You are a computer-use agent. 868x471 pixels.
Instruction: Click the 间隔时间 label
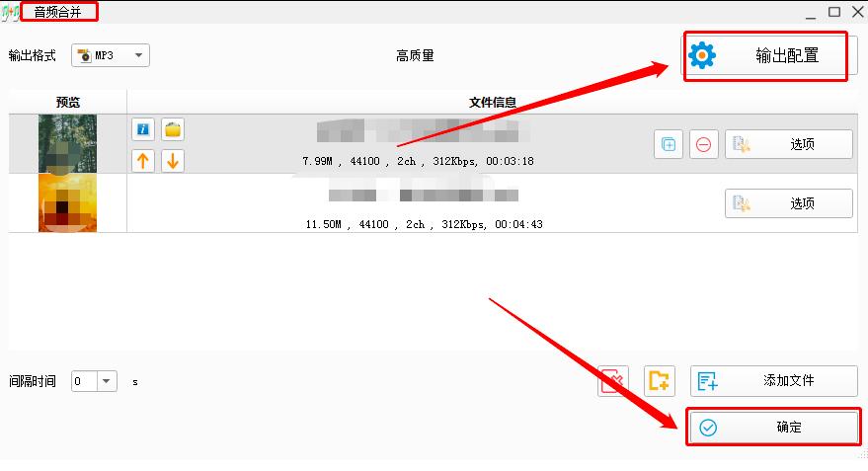point(33,381)
